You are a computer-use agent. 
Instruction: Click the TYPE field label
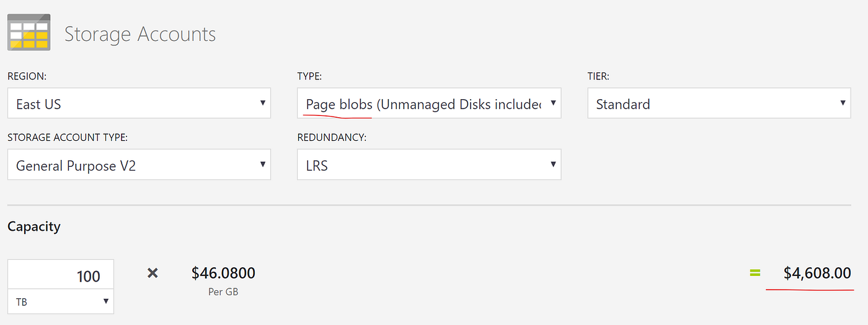(309, 76)
